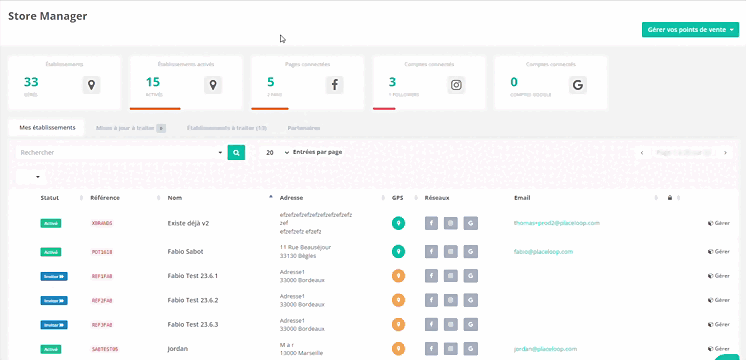Click the Facebook network icon for Jordan
This screenshot has width=746, height=360.
431,349
